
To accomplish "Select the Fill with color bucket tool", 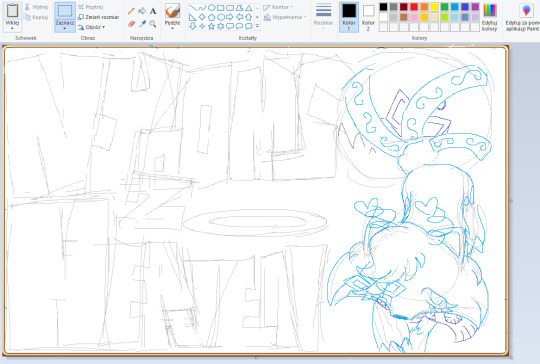I will click(142, 11).
